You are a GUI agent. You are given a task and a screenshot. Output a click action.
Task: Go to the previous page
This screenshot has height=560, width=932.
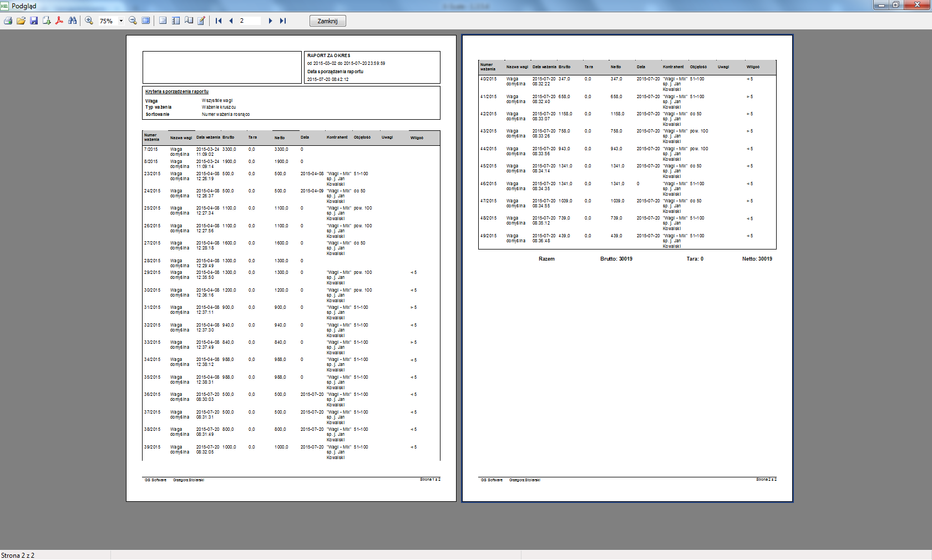(x=231, y=21)
